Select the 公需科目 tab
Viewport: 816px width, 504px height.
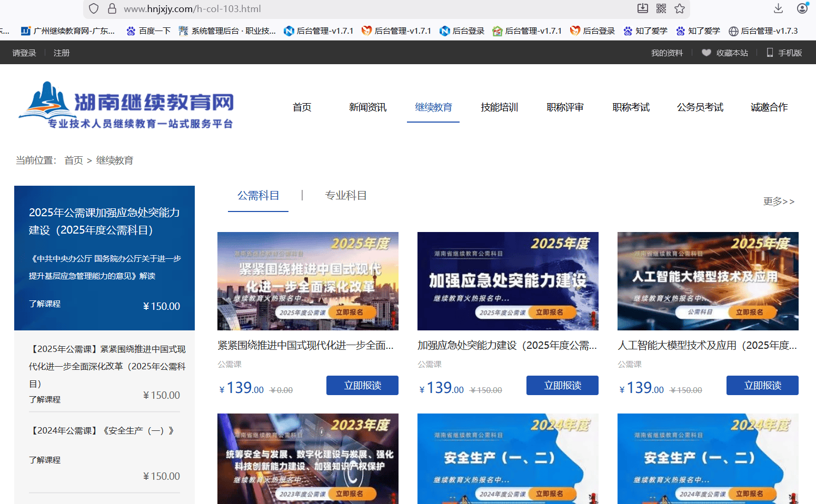coord(258,196)
